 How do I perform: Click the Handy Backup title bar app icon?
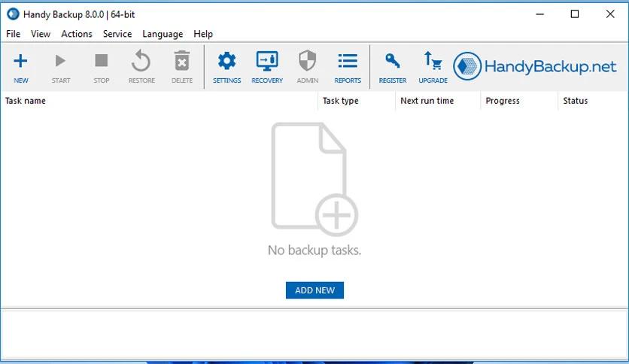click(x=13, y=14)
